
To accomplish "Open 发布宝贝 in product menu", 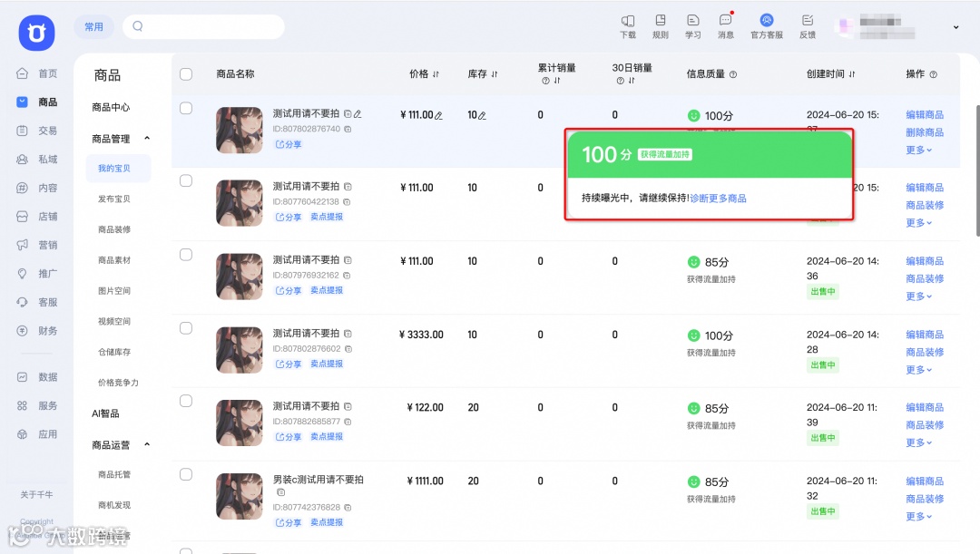I will [x=114, y=199].
